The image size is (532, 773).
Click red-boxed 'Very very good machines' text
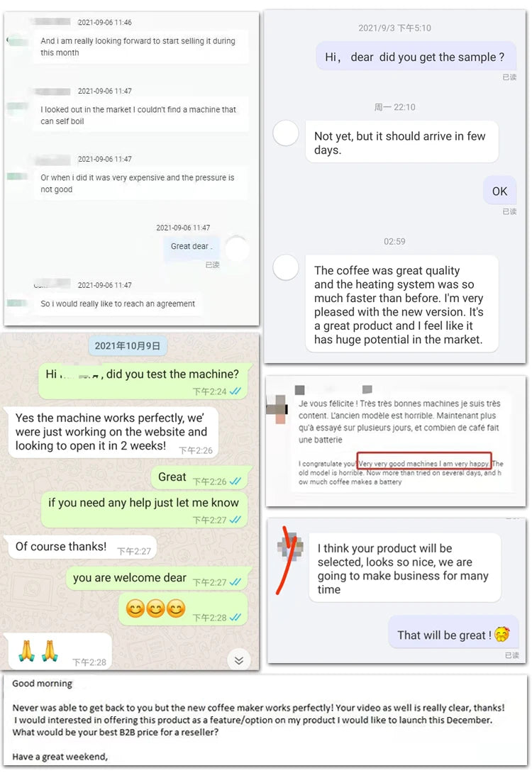424,463
